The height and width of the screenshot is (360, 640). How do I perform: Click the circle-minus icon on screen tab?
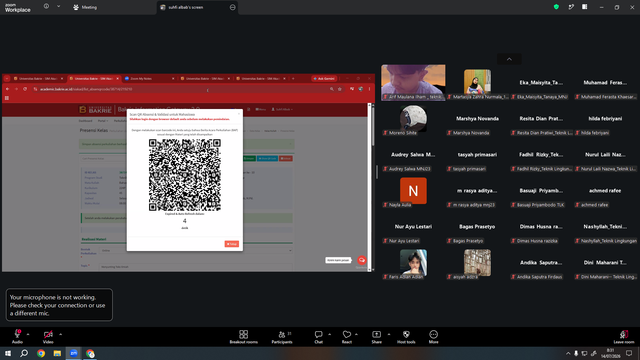coord(233,7)
